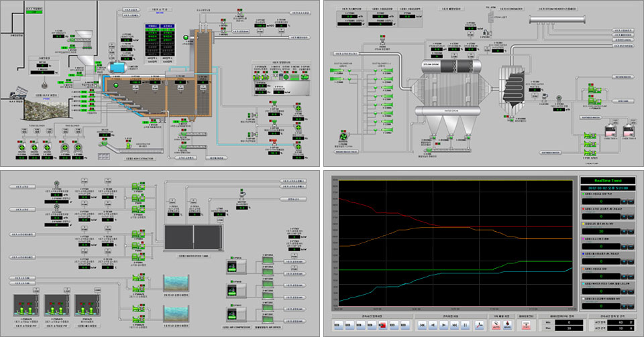Click the crane grab hook icon

tap(44, 86)
